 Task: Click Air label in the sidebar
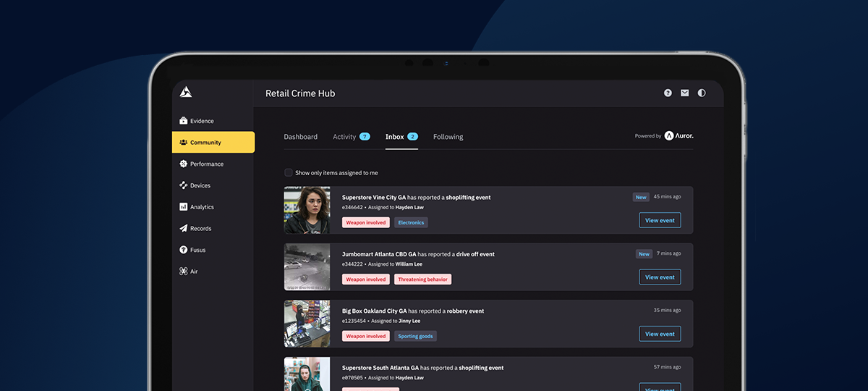click(x=194, y=272)
